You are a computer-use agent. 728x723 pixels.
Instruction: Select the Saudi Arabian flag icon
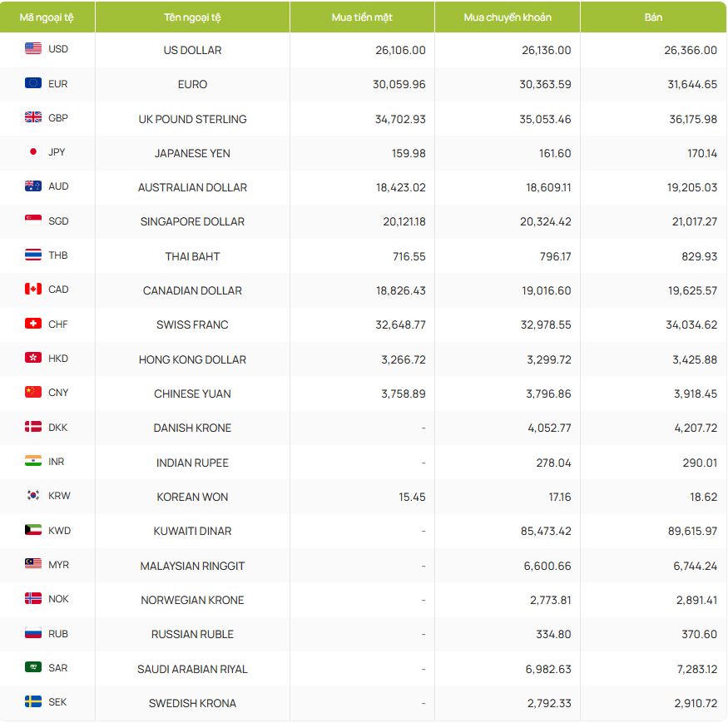coord(33,667)
